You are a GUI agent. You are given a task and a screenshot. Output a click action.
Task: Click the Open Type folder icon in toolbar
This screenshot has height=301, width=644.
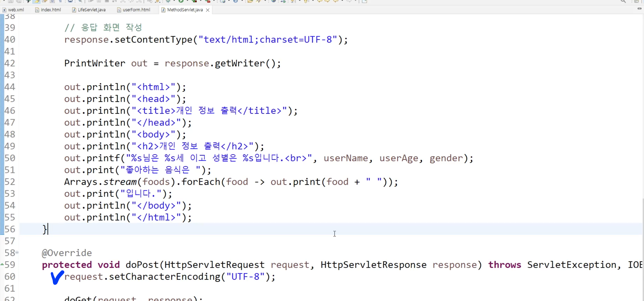(x=250, y=1)
